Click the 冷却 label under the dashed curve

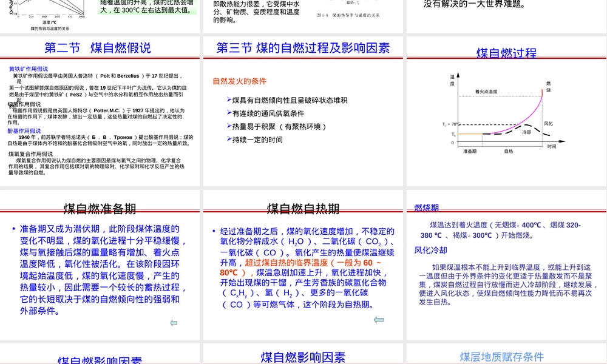[526, 132]
